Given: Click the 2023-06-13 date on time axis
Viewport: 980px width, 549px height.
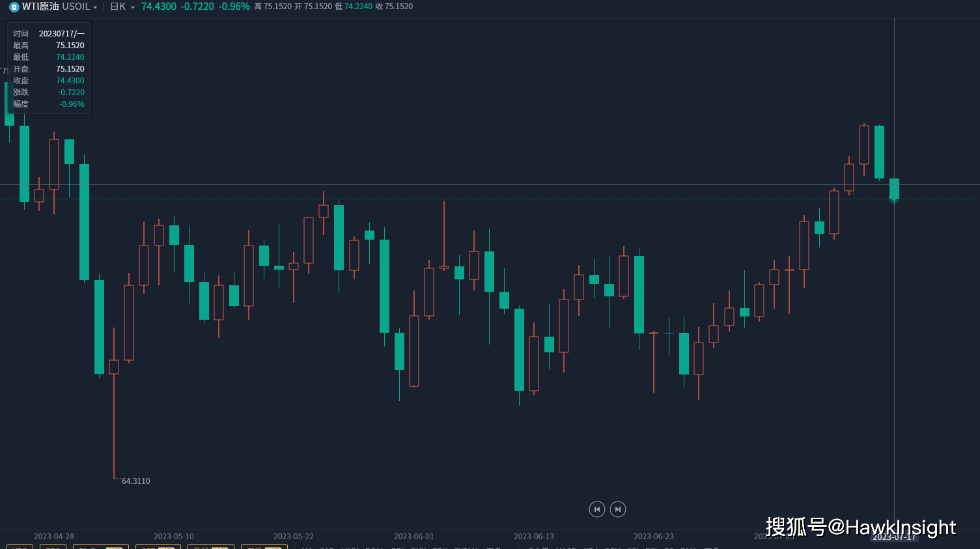Looking at the screenshot, I should coord(534,537).
